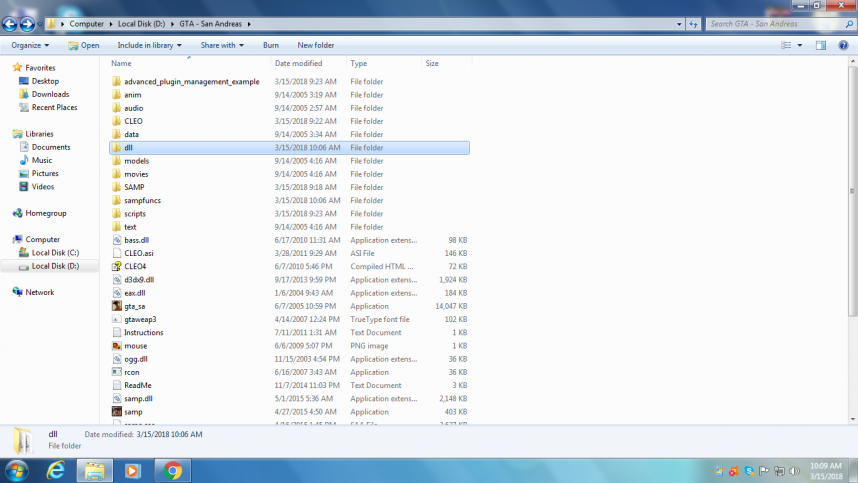The image size is (858, 483).
Task: Click the vertical scrollbar in file list
Action: click(x=852, y=191)
